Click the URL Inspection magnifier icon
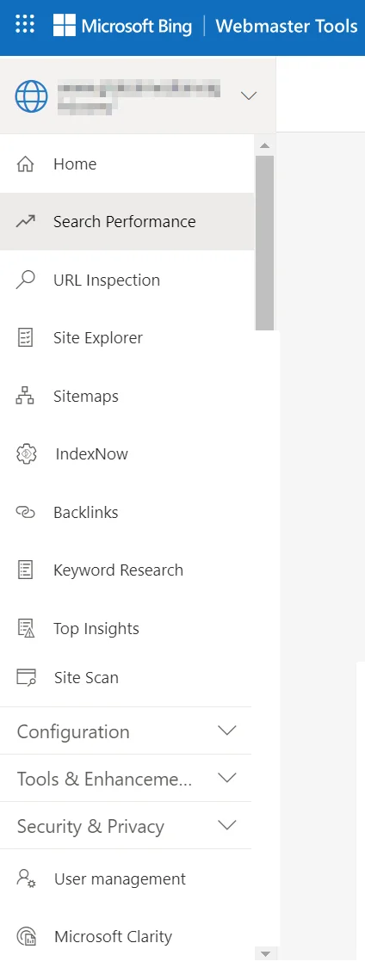365x980 pixels. click(25, 280)
